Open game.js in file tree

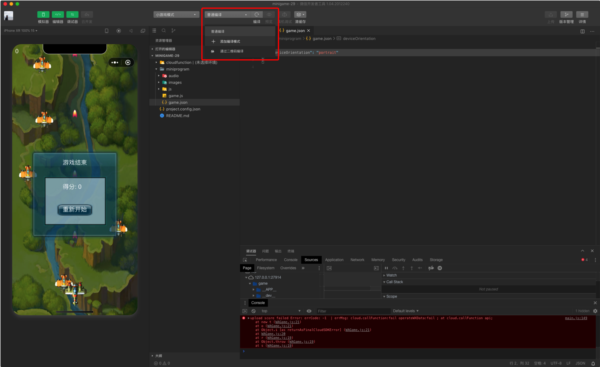pos(176,96)
